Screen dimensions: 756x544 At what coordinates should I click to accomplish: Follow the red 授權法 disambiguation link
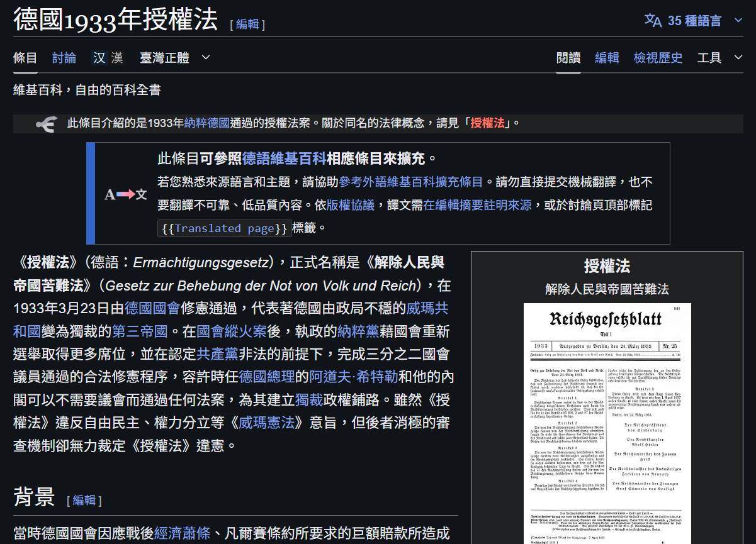tap(487, 123)
